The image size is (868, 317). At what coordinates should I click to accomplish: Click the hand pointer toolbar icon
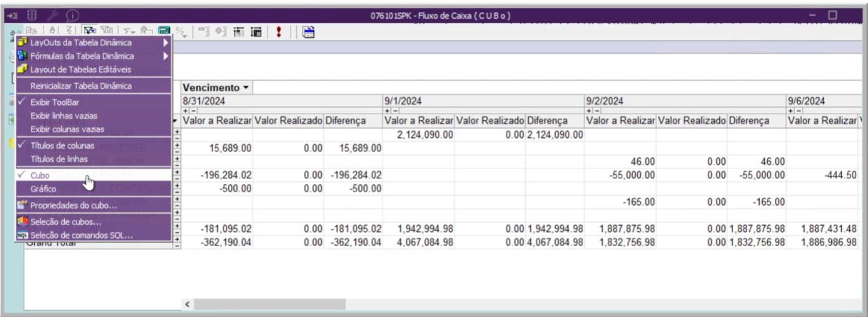(146, 30)
